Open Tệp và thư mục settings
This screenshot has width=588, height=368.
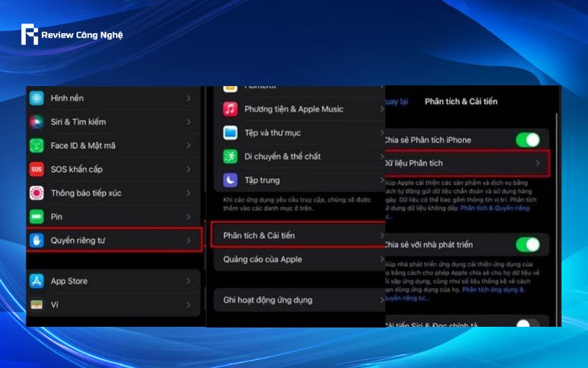pos(299,132)
